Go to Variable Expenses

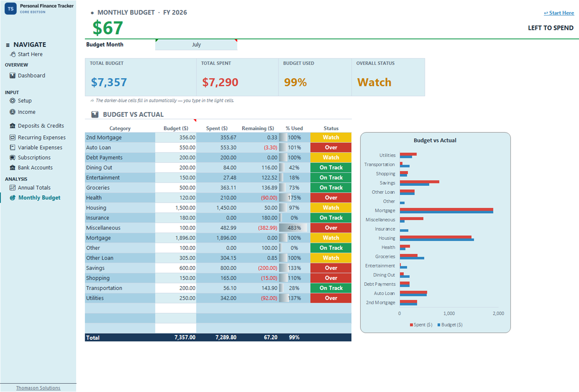pos(40,147)
